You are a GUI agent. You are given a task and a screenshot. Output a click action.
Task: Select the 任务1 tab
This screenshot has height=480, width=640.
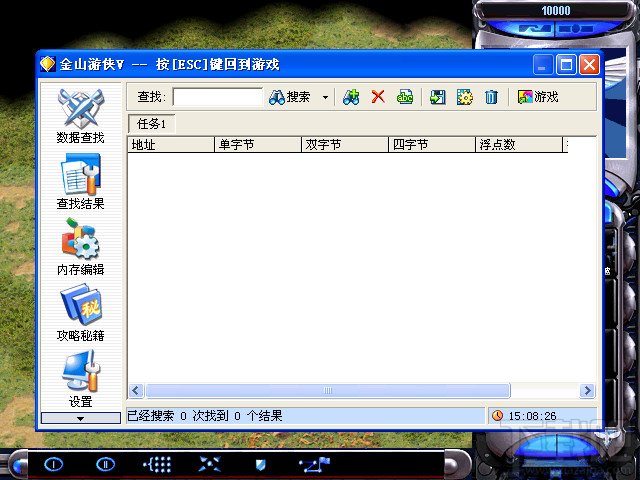pos(151,124)
